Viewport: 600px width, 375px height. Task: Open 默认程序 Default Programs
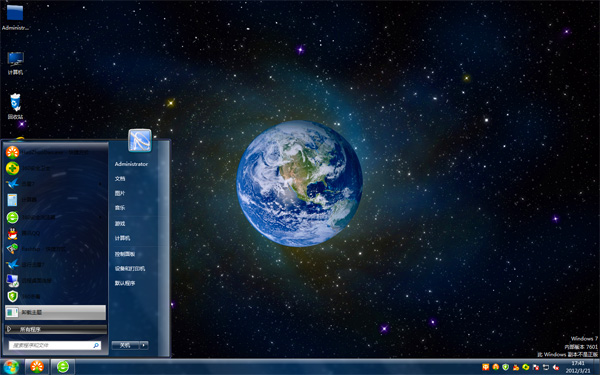click(x=125, y=283)
